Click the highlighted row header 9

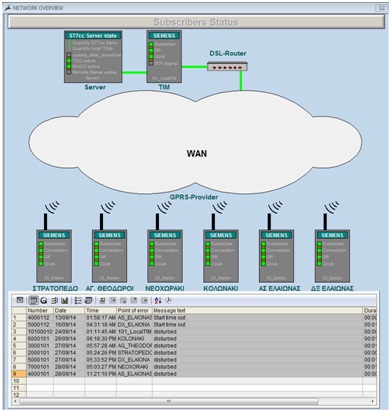point(19,374)
